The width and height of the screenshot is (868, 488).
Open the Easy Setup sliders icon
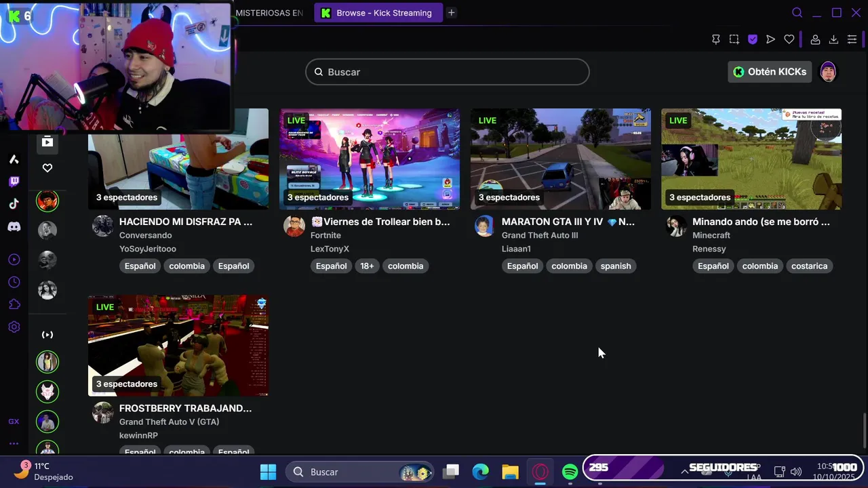coord(852,39)
